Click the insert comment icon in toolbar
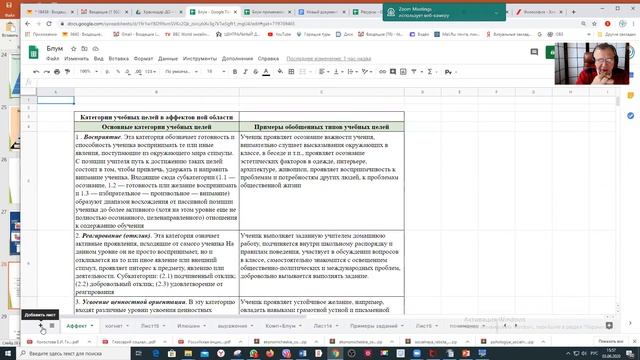 [x=393, y=72]
